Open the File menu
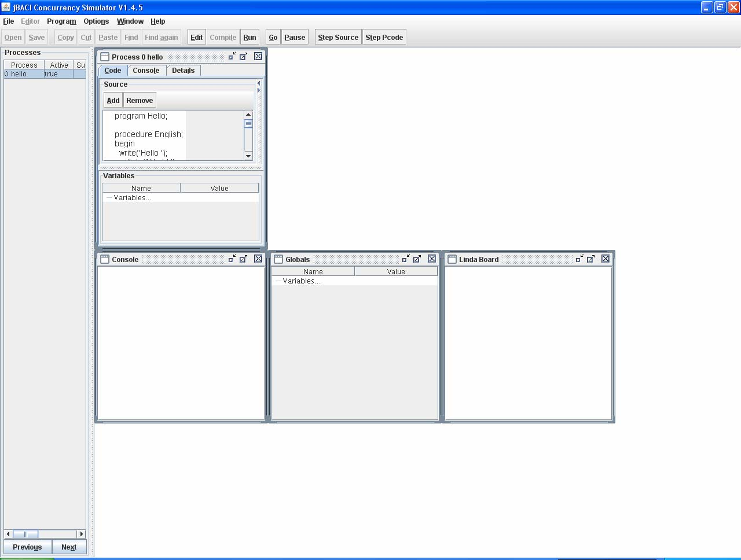This screenshot has height=560, width=741. pos(8,21)
